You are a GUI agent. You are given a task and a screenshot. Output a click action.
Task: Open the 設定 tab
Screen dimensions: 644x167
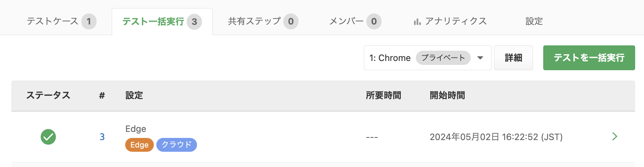coord(534,21)
